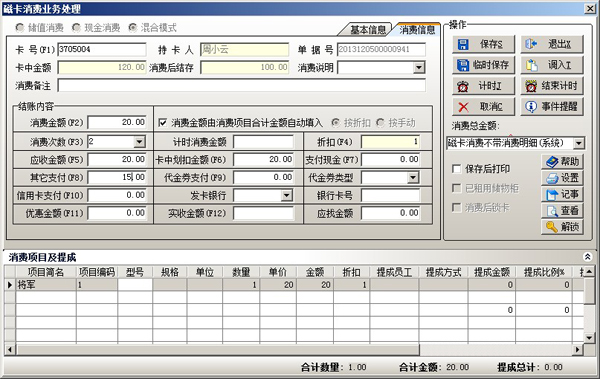Screen dimensions: 600x379
Task: Click the 优惠金额(F11) field
Action: 117,213
